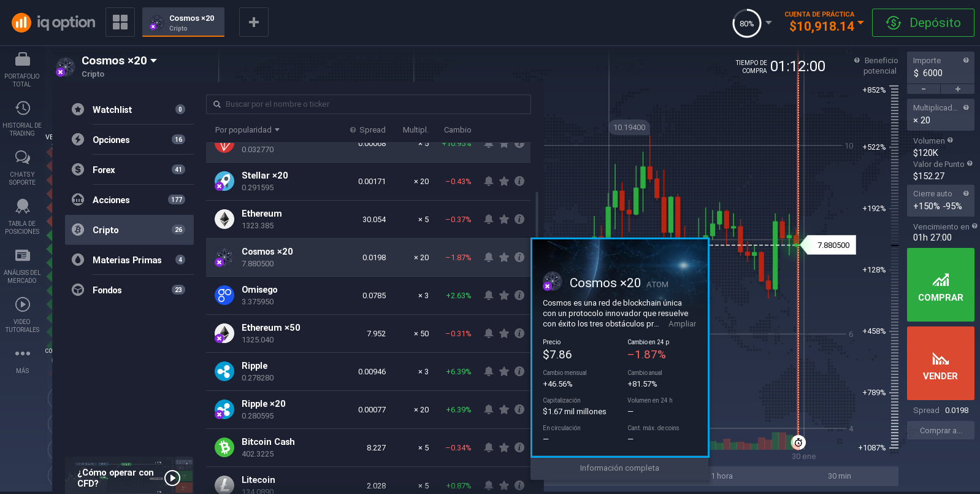Select the Watchlist category
The height and width of the screenshot is (494, 980).
click(129, 110)
